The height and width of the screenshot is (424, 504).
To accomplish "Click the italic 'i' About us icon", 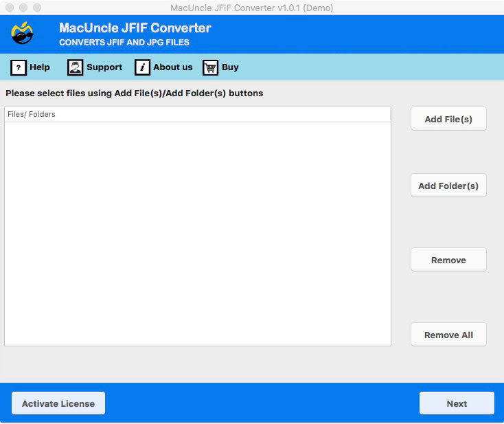I will pyautogui.click(x=142, y=67).
